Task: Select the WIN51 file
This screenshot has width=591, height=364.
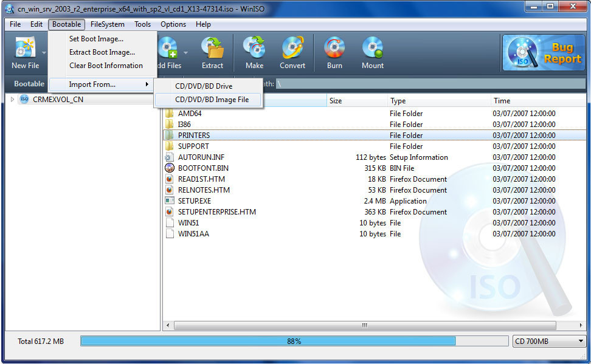Action: (x=188, y=222)
